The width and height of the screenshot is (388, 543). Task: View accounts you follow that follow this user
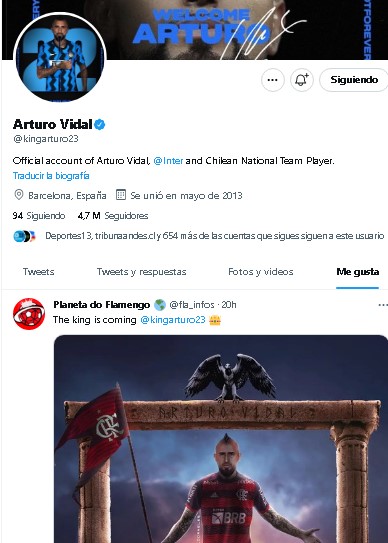tap(214, 236)
